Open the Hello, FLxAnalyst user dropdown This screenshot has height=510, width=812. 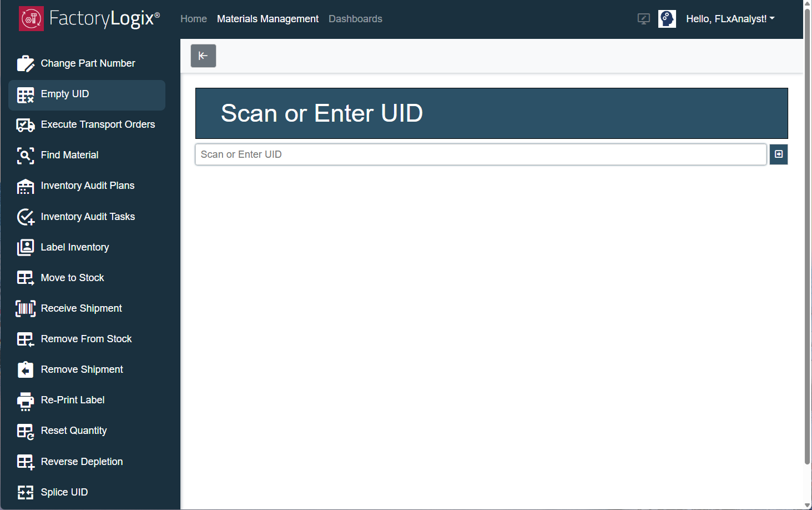point(730,18)
